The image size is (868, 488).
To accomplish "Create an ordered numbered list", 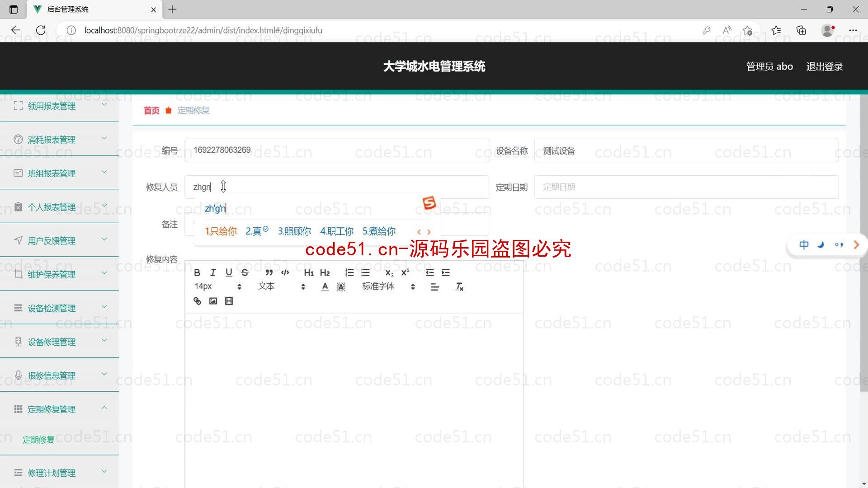I will point(349,272).
